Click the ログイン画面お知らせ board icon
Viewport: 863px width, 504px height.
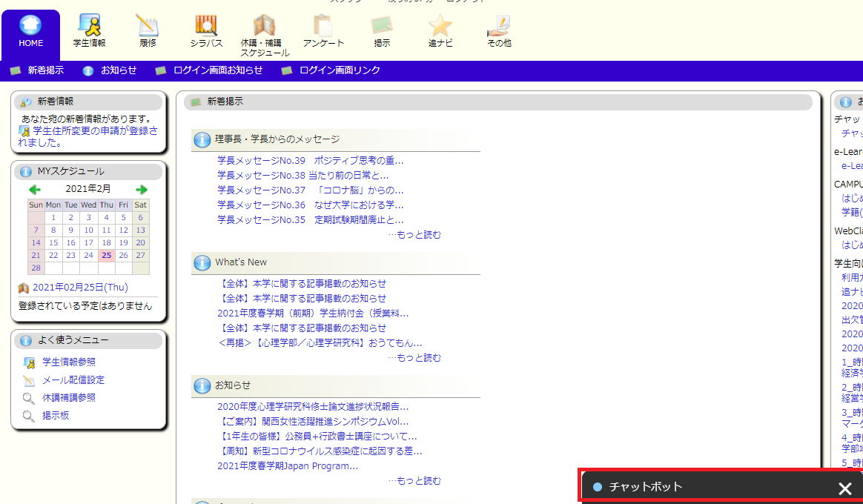(161, 70)
